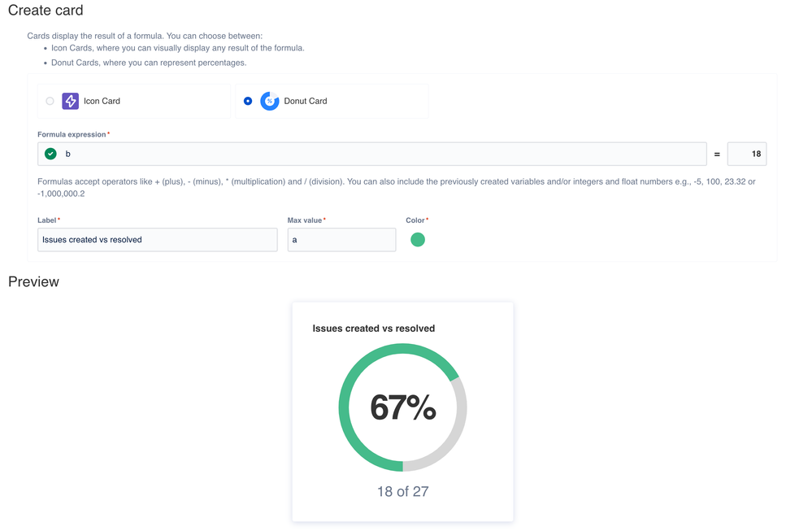Screen dimensions: 812x531
Task: Click the equals sign beside the formula
Action: pyautogui.click(x=717, y=155)
